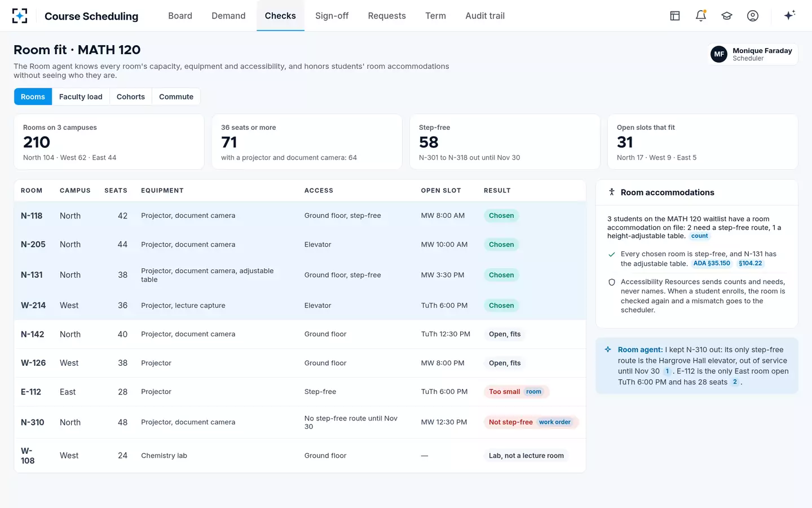Open the 'work order' chip for N-310
The width and height of the screenshot is (812, 508).
(x=555, y=422)
